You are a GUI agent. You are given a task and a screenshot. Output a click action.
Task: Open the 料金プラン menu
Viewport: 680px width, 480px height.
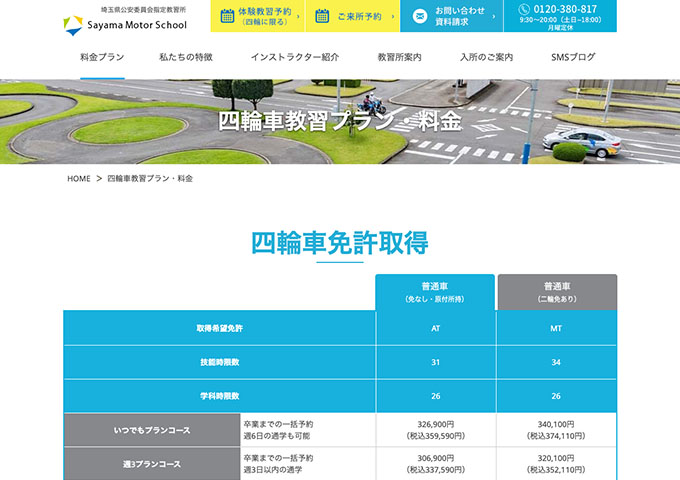point(102,57)
